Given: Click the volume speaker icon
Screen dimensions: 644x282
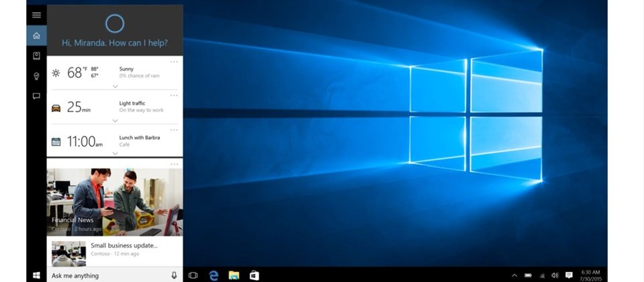Looking at the screenshot, I should click(555, 275).
